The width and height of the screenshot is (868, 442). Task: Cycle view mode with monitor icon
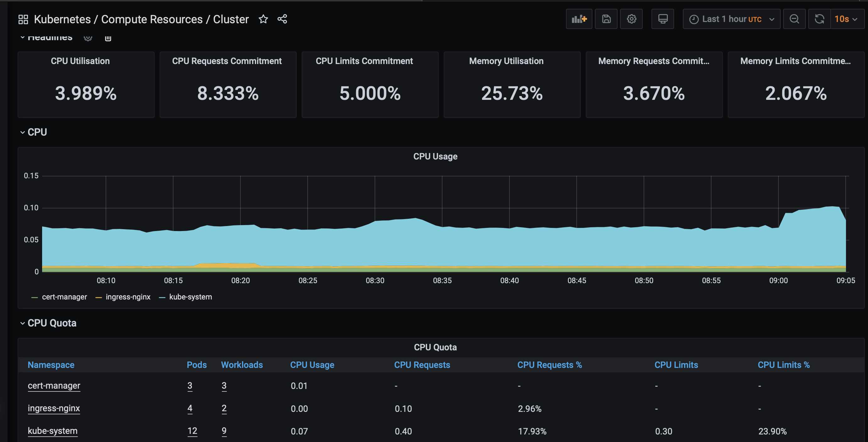tap(662, 19)
